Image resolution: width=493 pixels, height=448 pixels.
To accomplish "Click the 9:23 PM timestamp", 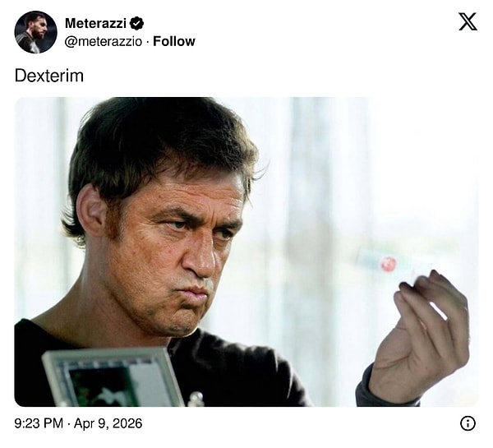I will 39,423.
